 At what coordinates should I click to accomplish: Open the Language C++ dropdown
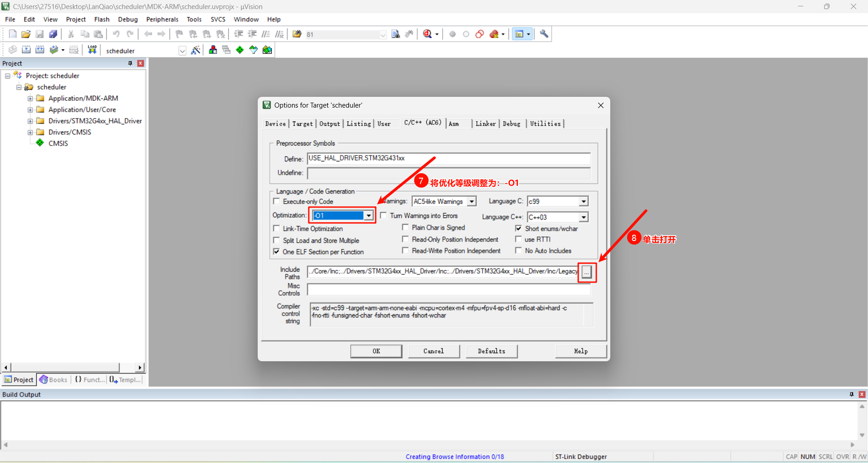[x=584, y=217]
